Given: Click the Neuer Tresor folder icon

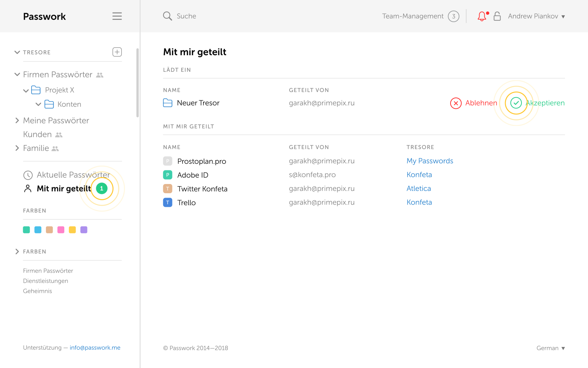Looking at the screenshot, I should 168,103.
